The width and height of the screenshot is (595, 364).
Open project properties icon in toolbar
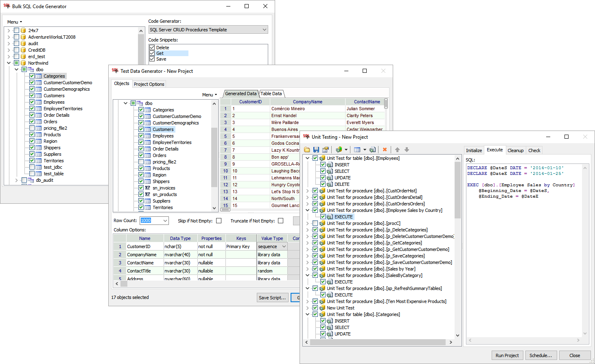coord(326,150)
